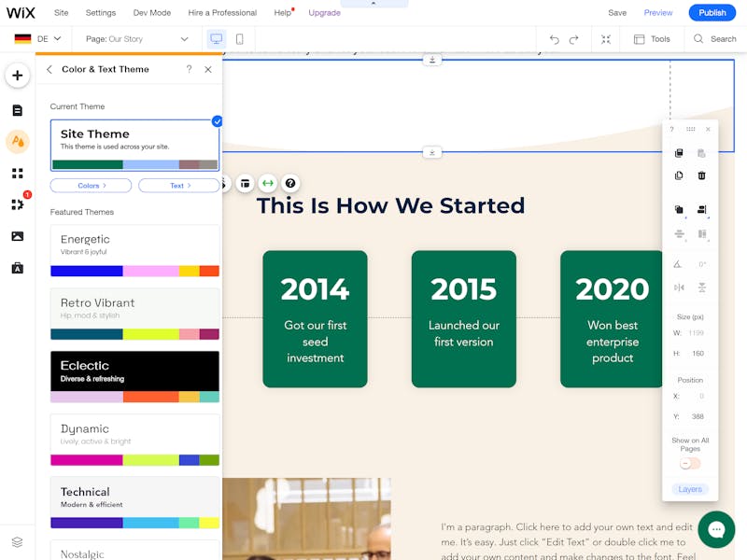Open the Dev Mode menu

click(152, 13)
